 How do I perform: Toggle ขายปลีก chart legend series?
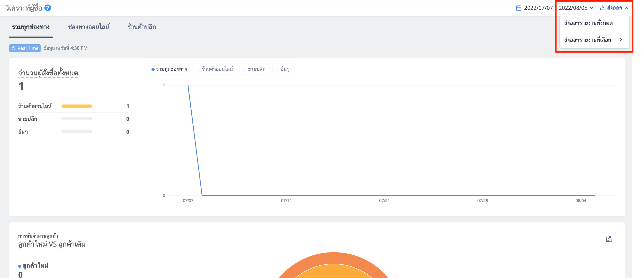pos(254,69)
